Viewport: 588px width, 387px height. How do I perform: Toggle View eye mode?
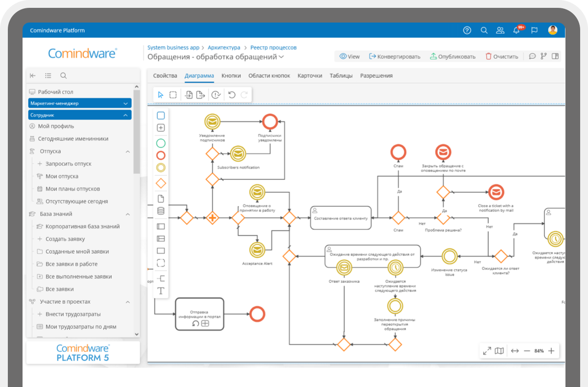[x=350, y=56]
